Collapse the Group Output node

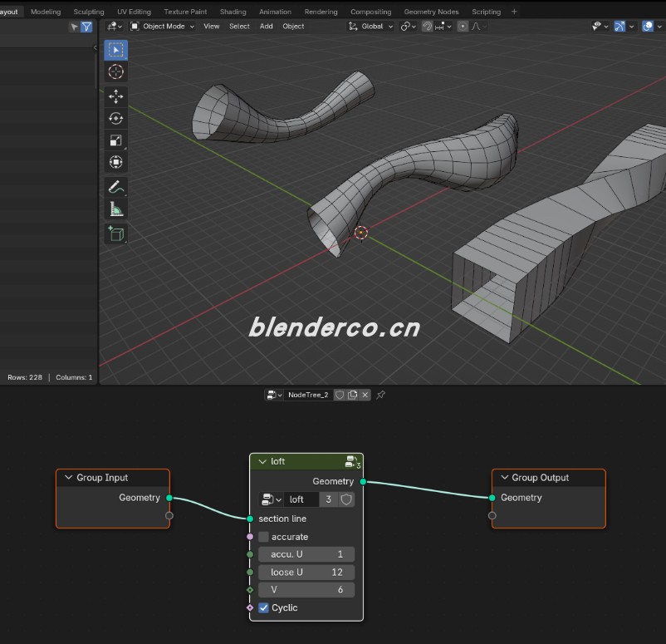504,477
